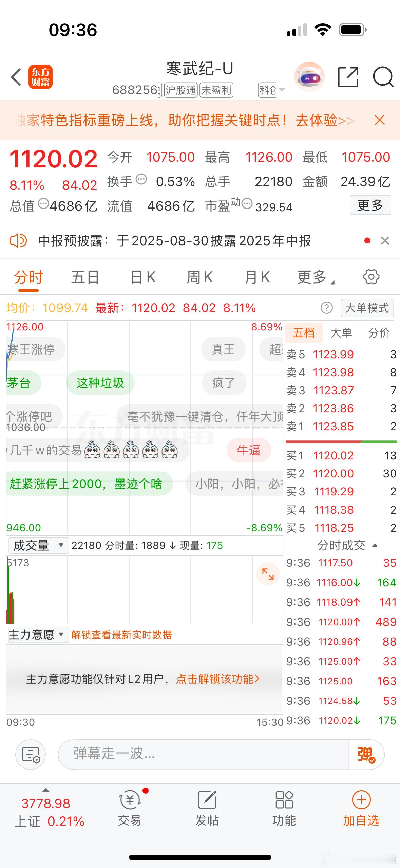Tap the share export icon
Viewport: 400px width, 868px height.
coord(348,77)
